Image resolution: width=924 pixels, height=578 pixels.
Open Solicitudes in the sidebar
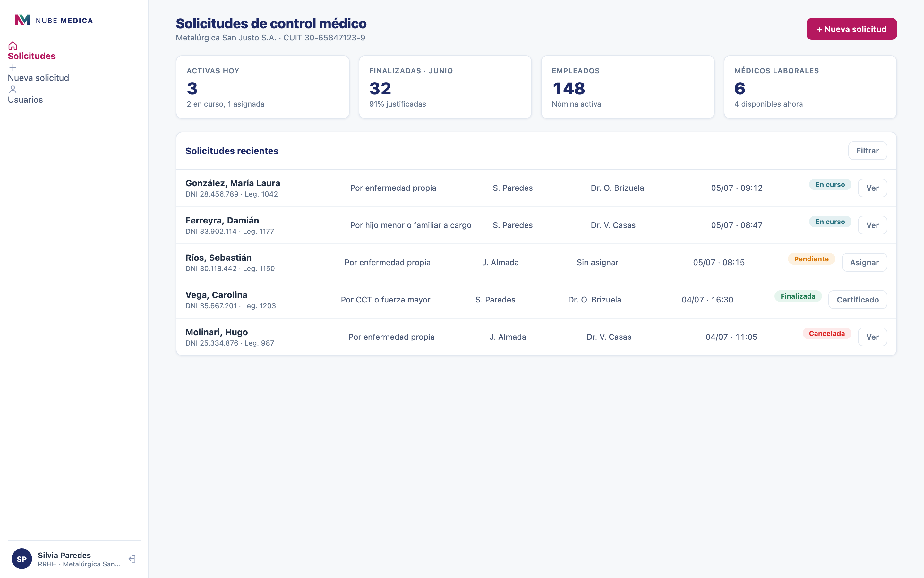click(31, 56)
